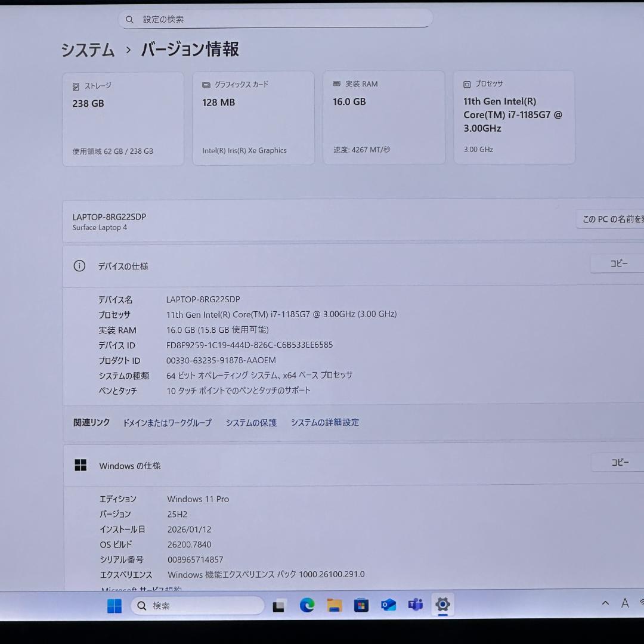
Task: Open the Microsoft Store taskbar icon
Action: 361,605
